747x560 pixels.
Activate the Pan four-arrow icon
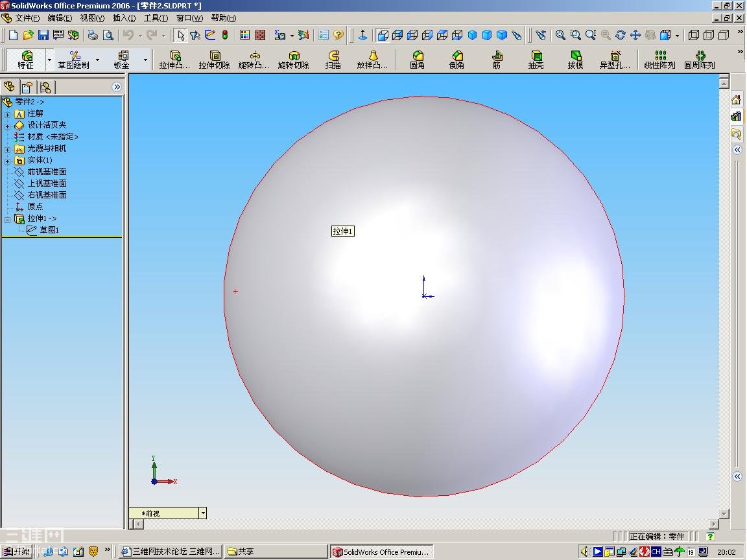(635, 35)
